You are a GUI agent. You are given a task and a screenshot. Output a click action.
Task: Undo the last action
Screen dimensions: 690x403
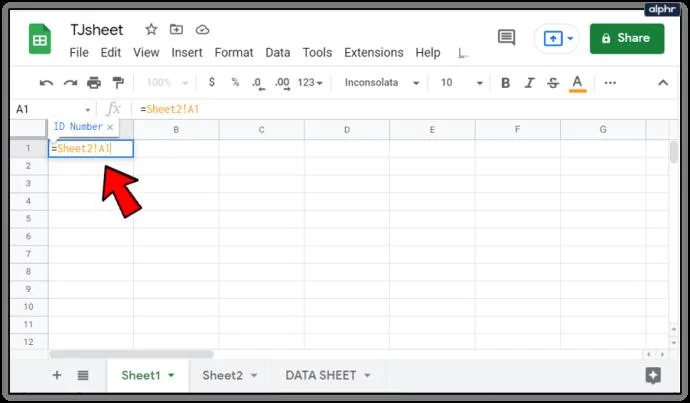tap(46, 83)
